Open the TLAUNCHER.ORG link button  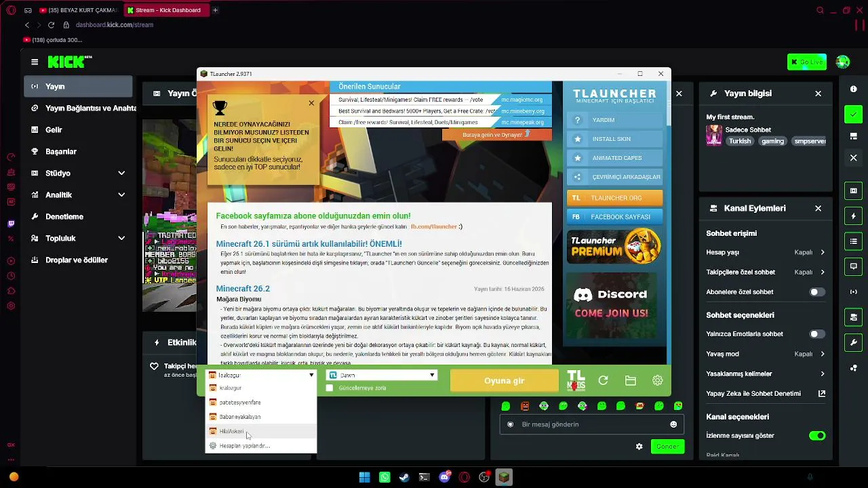[614, 198]
